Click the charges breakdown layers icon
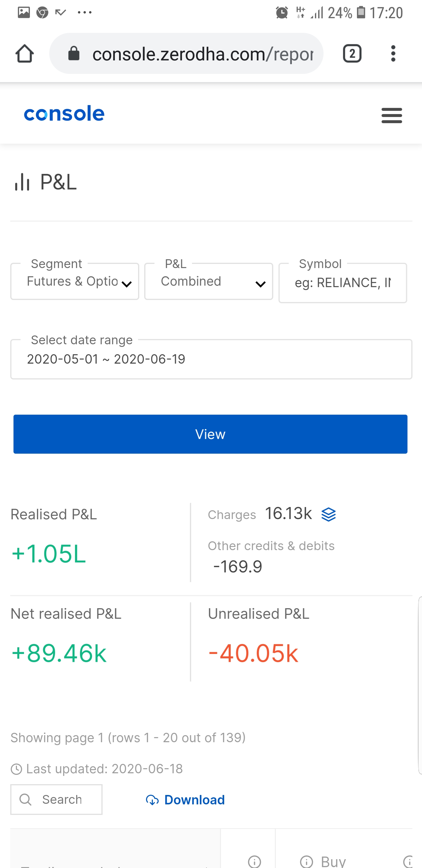Screen dimensions: 422x868 pos(329,515)
